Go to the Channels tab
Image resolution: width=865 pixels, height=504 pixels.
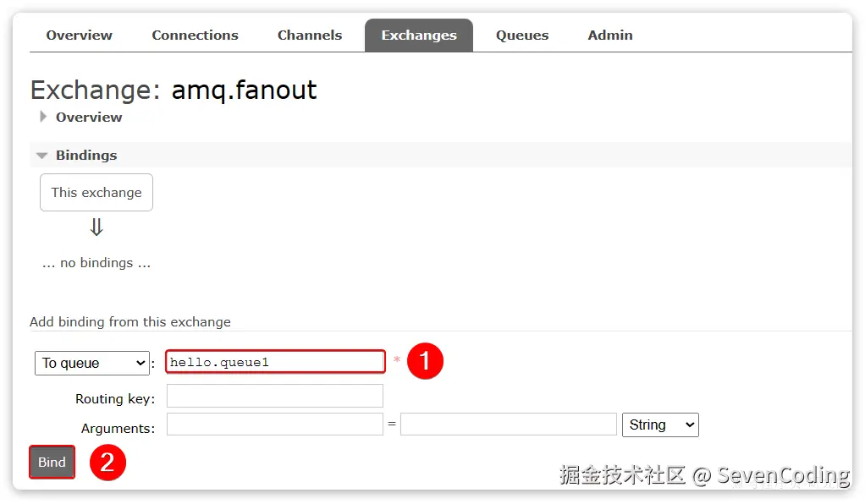(x=310, y=36)
